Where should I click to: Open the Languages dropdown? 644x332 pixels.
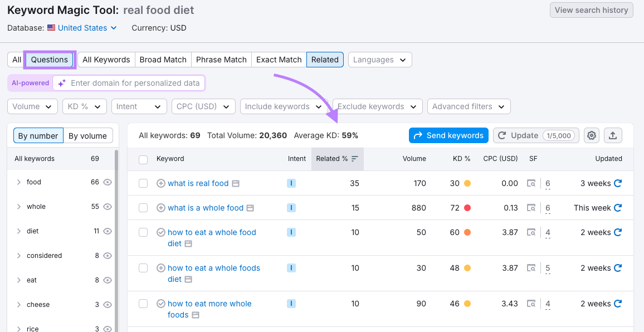click(380, 60)
